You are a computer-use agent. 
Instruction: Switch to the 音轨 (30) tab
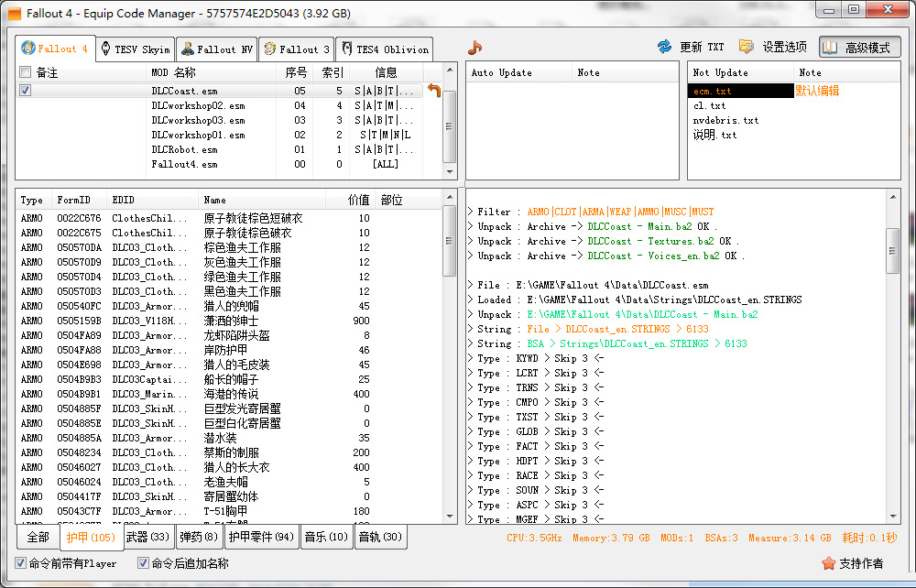pos(380,537)
